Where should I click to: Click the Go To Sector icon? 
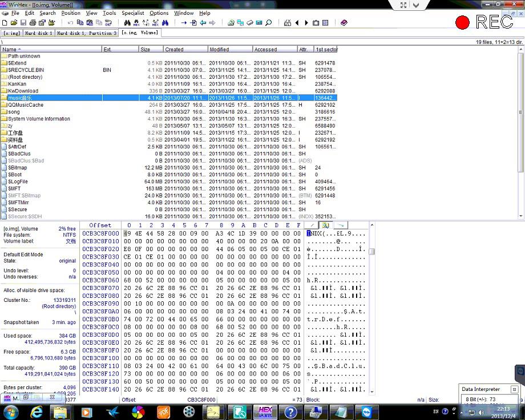193,23
